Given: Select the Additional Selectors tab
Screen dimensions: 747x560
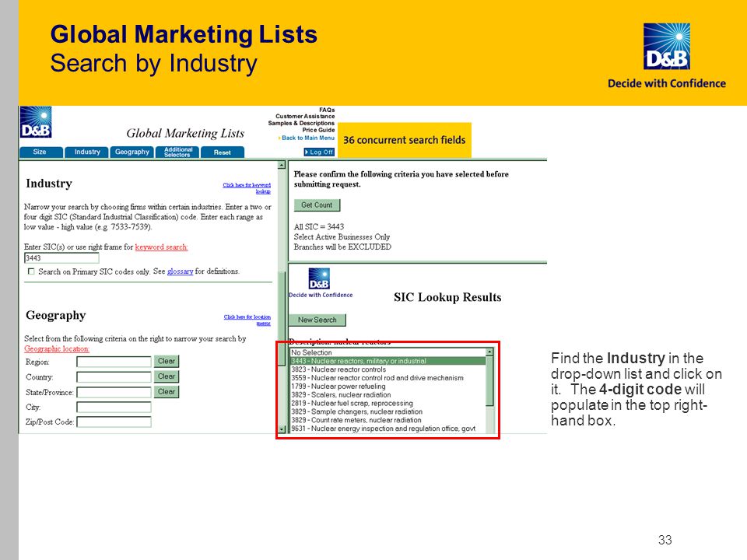Looking at the screenshot, I should 177,152.
